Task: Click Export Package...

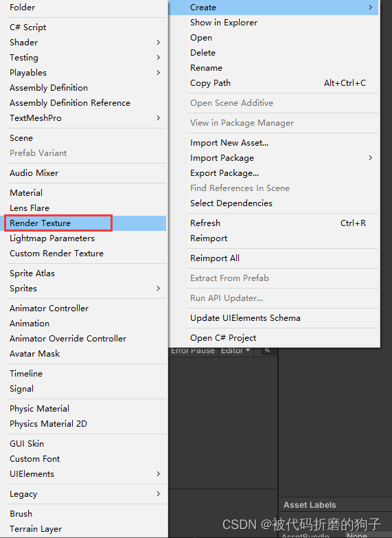Action: click(274, 173)
